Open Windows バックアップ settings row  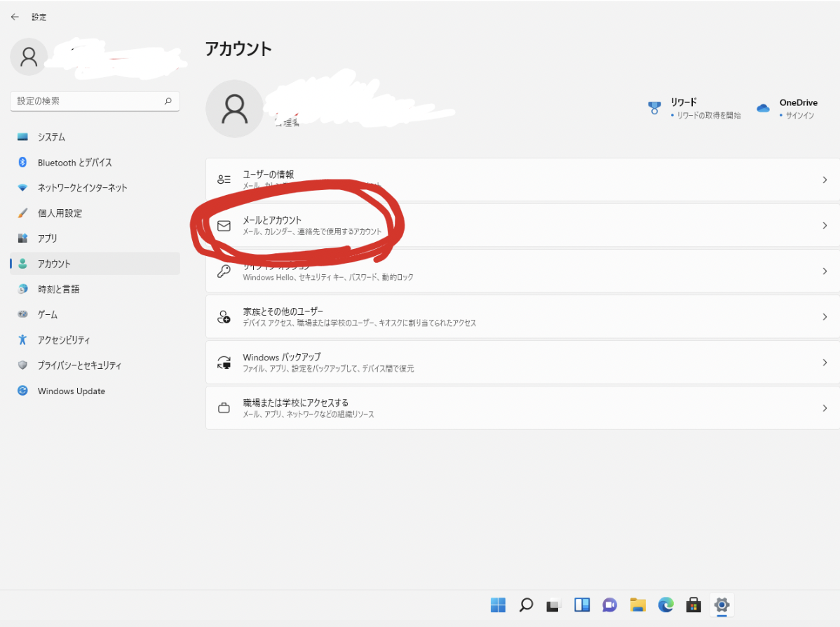click(522, 363)
